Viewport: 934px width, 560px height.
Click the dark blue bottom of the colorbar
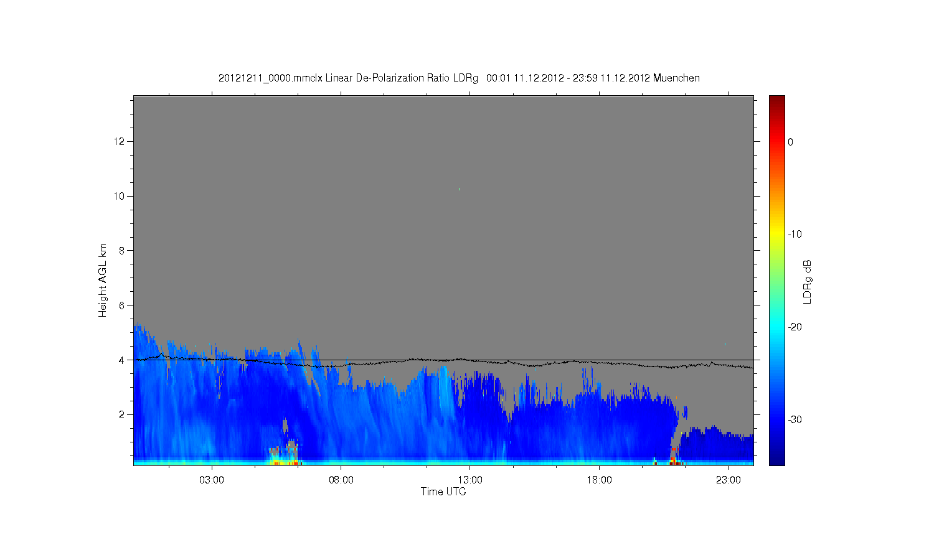(x=777, y=461)
